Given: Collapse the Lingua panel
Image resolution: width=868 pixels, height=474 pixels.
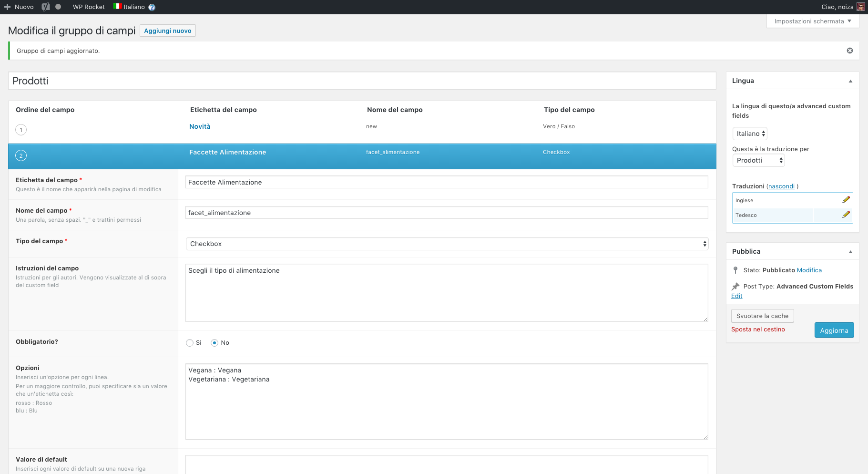Looking at the screenshot, I should tap(850, 81).
